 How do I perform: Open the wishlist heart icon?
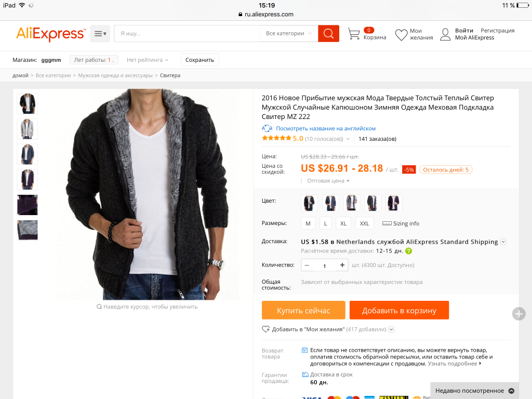pyautogui.click(x=401, y=35)
